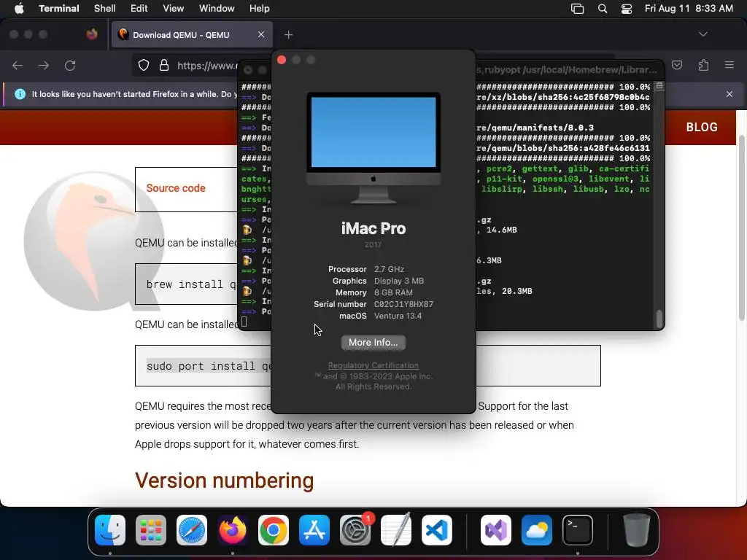
Task: Open App Store from the Dock
Action: pyautogui.click(x=314, y=530)
